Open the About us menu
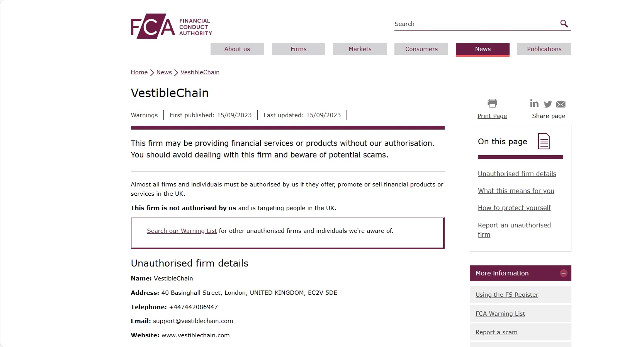 [x=237, y=49]
